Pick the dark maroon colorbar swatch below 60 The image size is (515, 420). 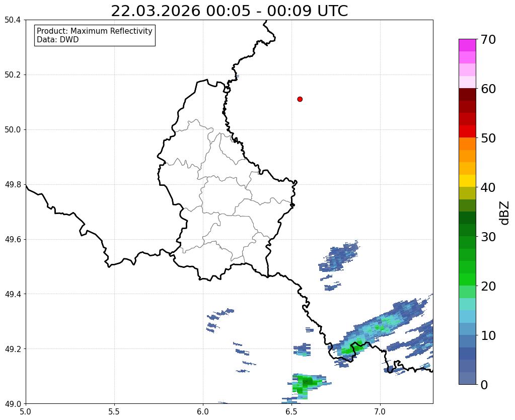coord(467,95)
